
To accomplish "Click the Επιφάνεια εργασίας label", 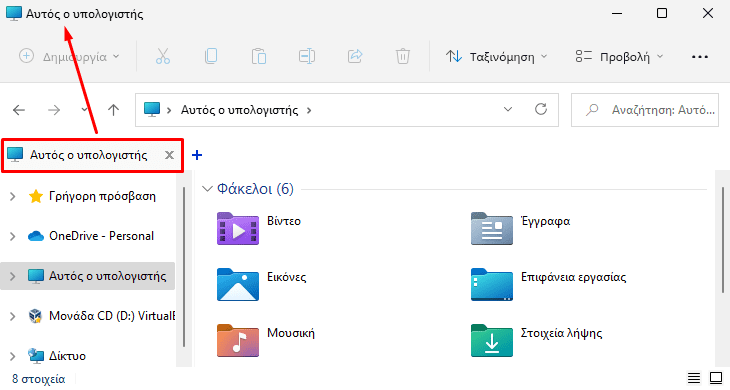I will (x=574, y=277).
